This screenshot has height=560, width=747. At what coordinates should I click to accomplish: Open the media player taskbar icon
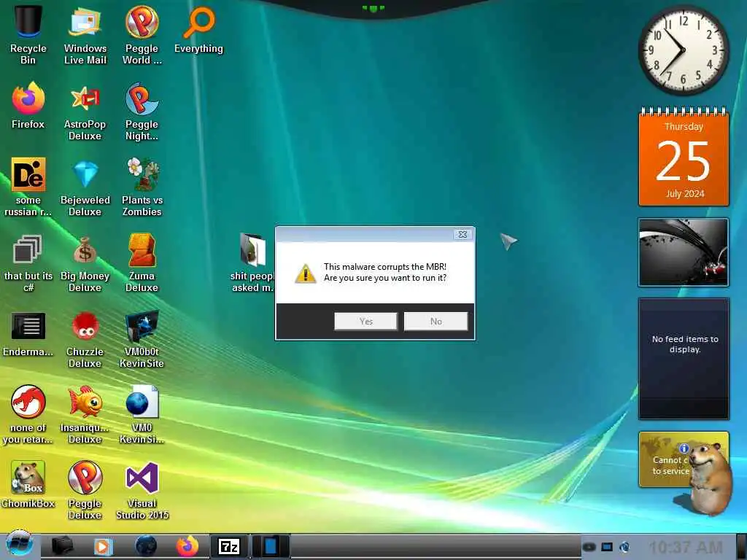[x=102, y=547]
